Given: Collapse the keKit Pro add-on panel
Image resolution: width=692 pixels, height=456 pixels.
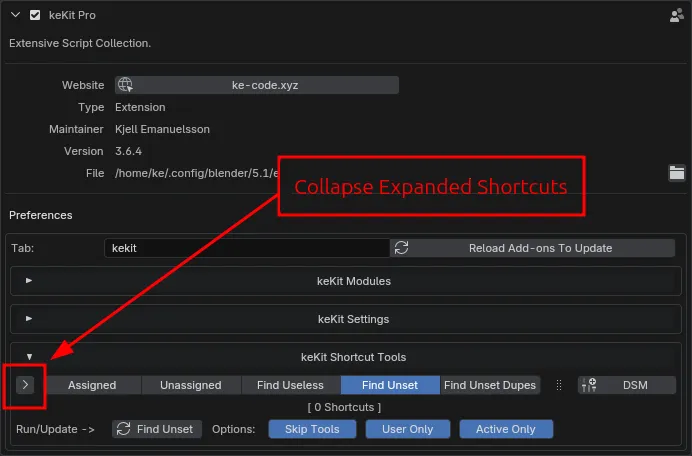Looking at the screenshot, I should 15,16.
